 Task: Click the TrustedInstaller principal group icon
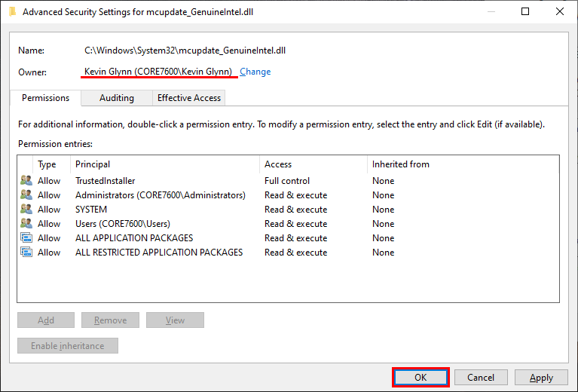26,181
